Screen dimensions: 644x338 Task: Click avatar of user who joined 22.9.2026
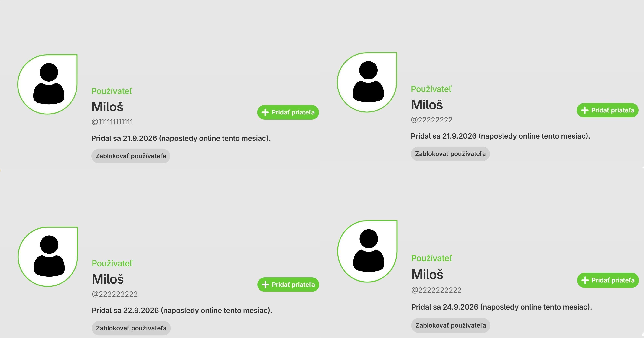48,257
